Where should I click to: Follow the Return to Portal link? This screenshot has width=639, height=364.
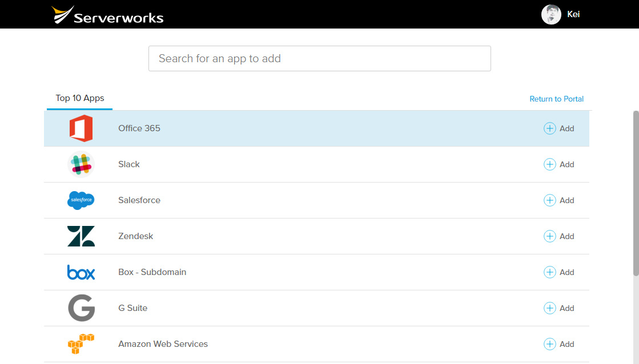pyautogui.click(x=556, y=99)
